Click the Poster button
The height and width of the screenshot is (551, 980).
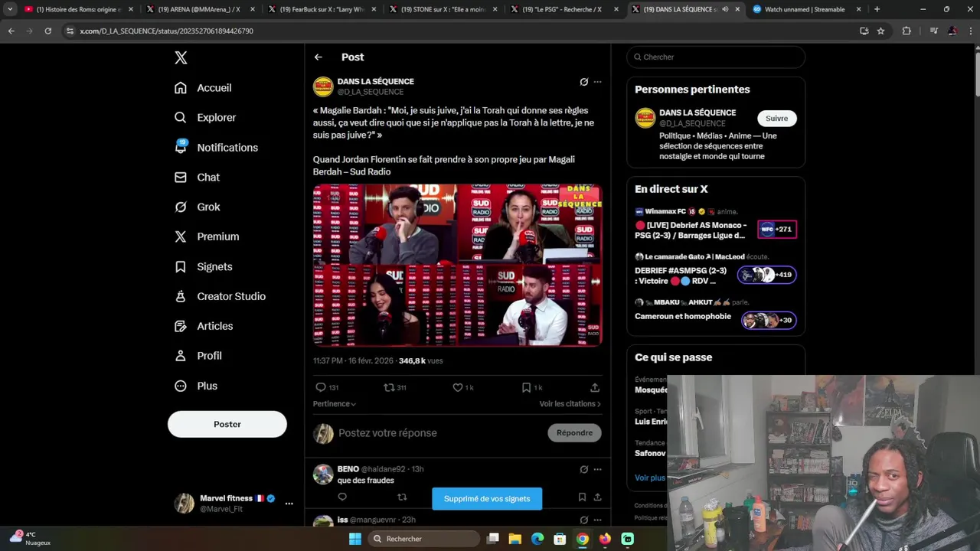(227, 424)
